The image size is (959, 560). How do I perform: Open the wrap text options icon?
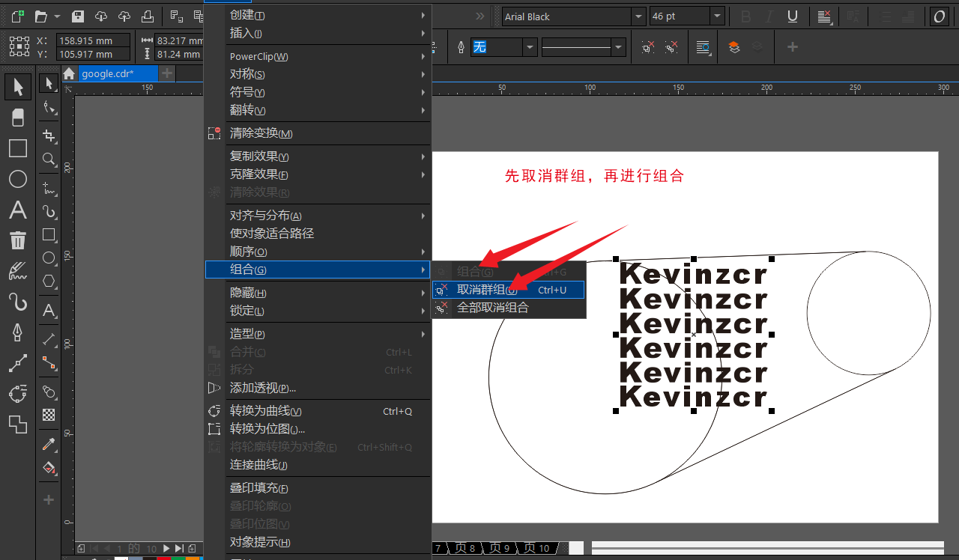[x=703, y=47]
